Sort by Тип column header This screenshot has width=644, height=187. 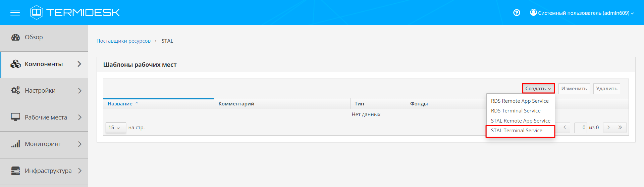[378, 104]
